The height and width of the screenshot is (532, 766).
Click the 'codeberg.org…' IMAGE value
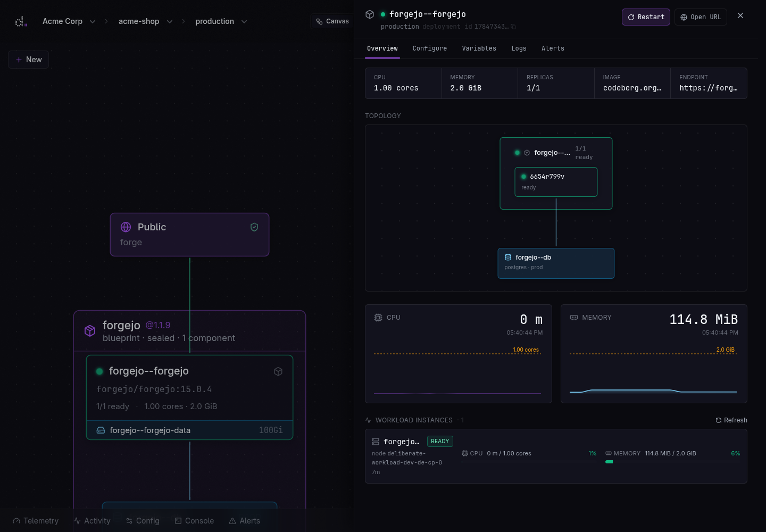[632, 88]
